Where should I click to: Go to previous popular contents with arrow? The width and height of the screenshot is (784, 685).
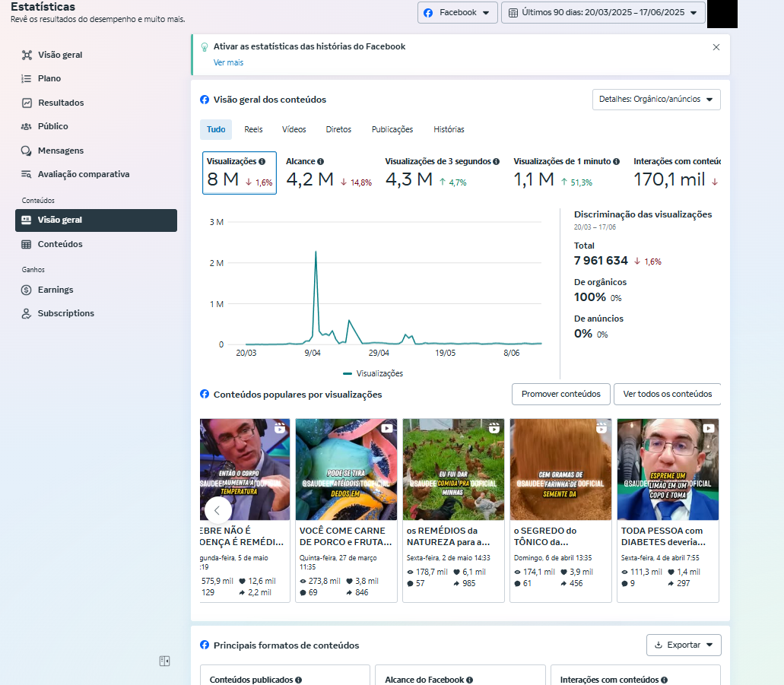click(x=218, y=510)
